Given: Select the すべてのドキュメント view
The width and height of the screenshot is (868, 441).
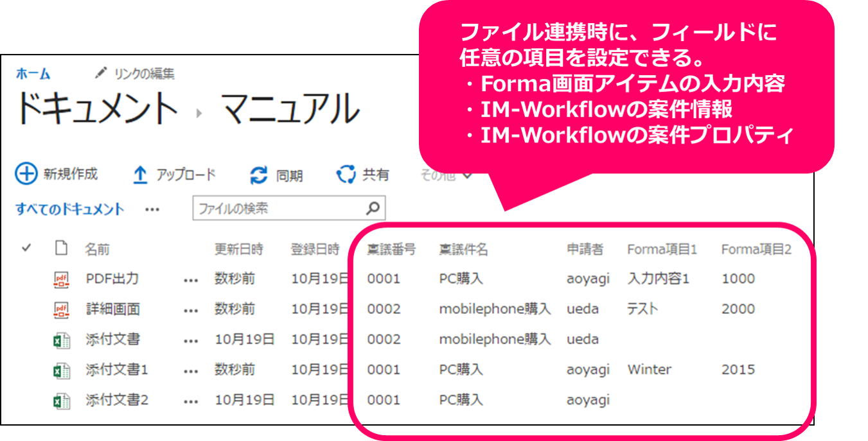Looking at the screenshot, I should coord(70,209).
